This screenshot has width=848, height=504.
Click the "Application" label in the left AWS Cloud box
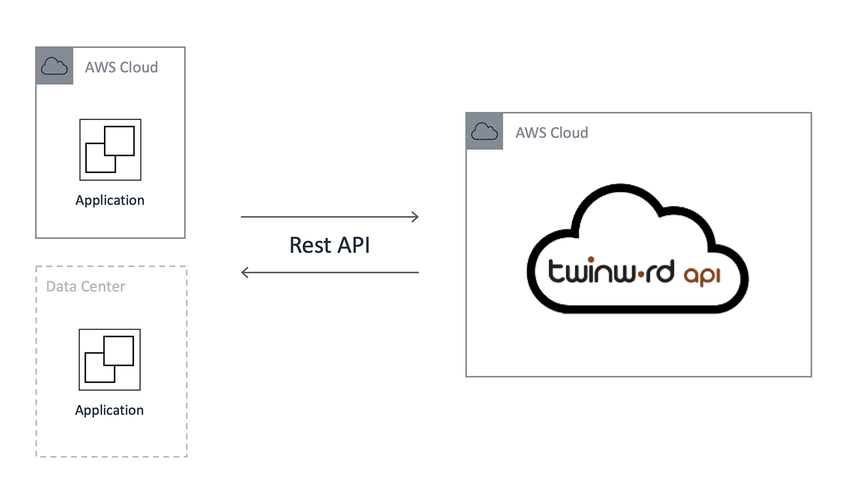click(x=110, y=201)
